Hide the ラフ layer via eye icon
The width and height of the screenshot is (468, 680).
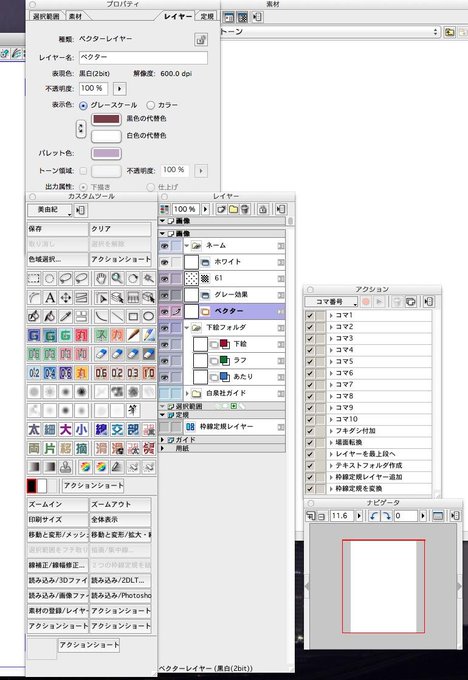[x=164, y=361]
